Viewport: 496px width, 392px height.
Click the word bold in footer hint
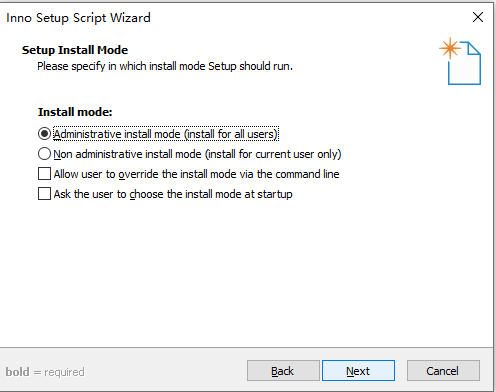pyautogui.click(x=17, y=372)
